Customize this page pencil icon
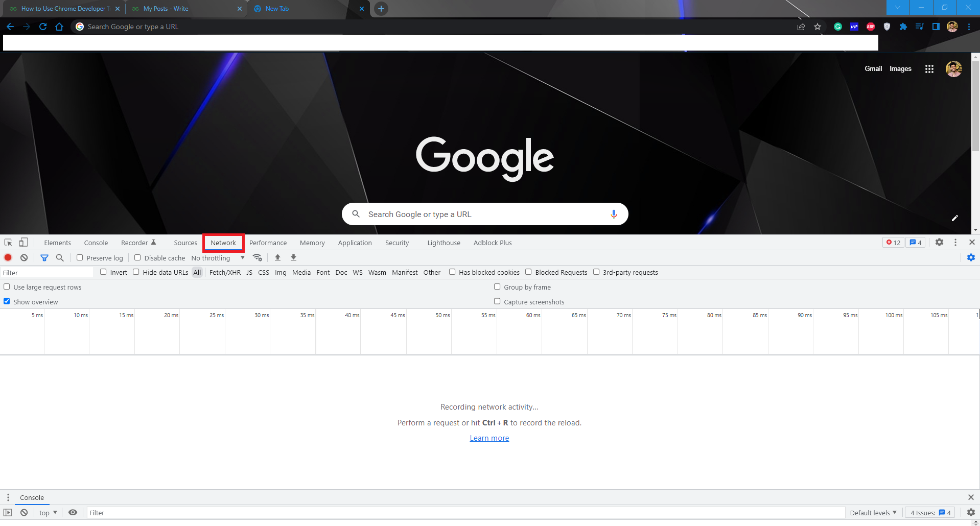The height and width of the screenshot is (526, 980). (x=954, y=218)
